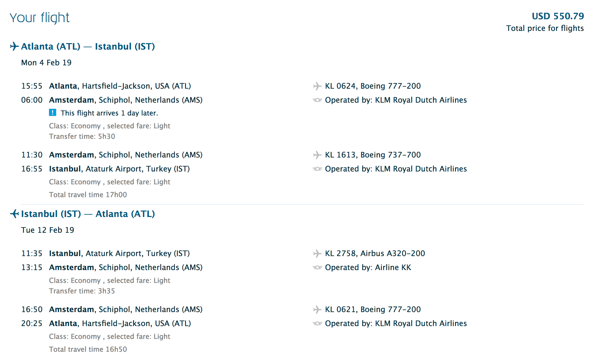Click the operator icon under KL 1613

[317, 169]
